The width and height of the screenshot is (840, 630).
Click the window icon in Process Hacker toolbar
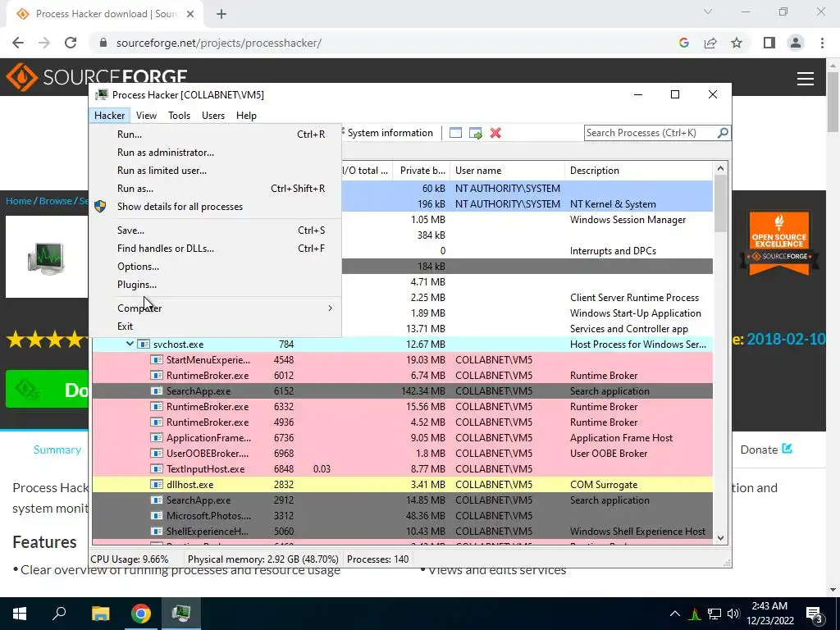455,133
